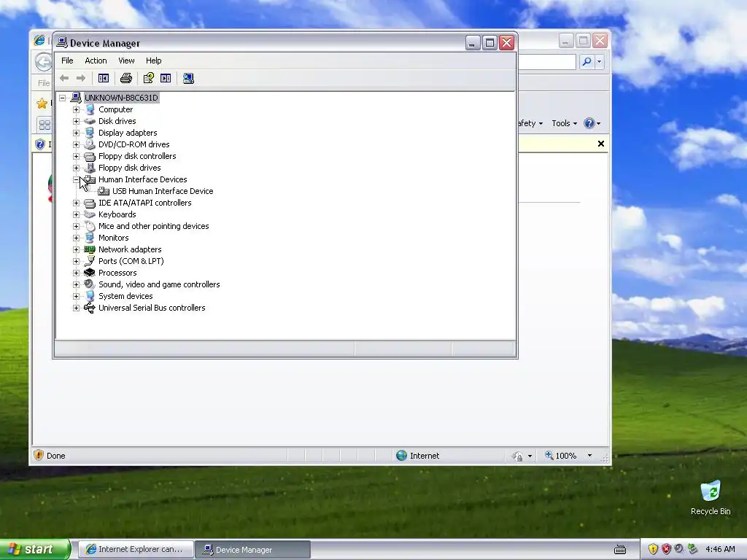
Task: Click the system clock showing 4:46 AM
Action: tap(720, 549)
